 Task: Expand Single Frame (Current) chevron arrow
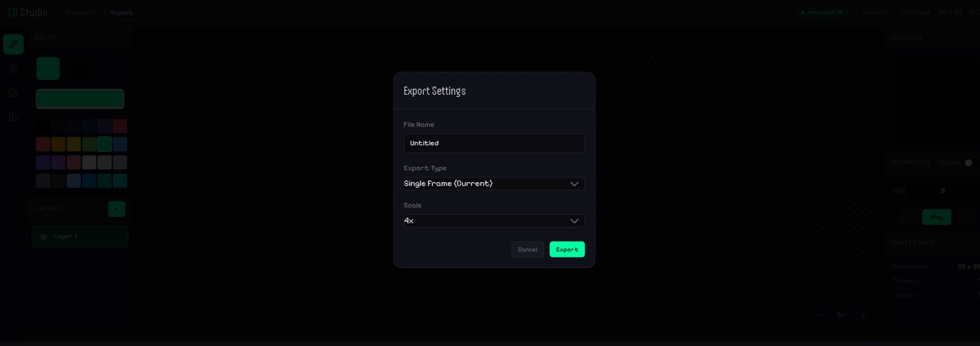pyautogui.click(x=574, y=184)
